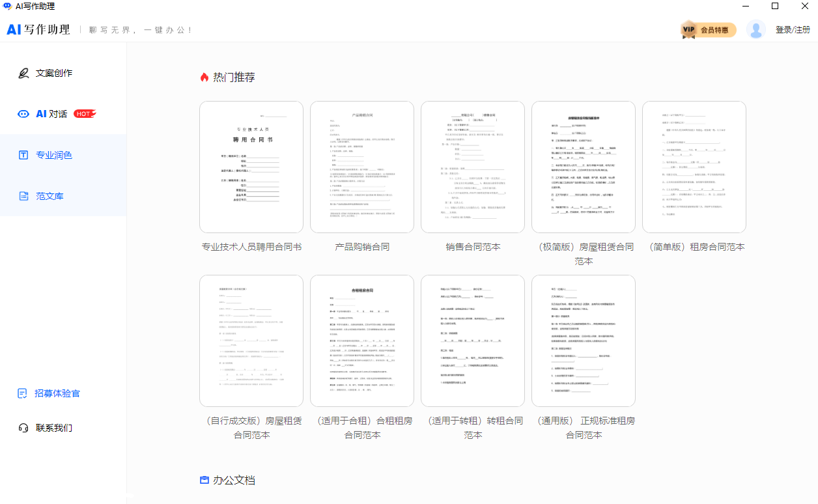Click the 专业技术人员聘用合同书 title text
Image resolution: width=818 pixels, height=504 pixels.
(x=251, y=247)
